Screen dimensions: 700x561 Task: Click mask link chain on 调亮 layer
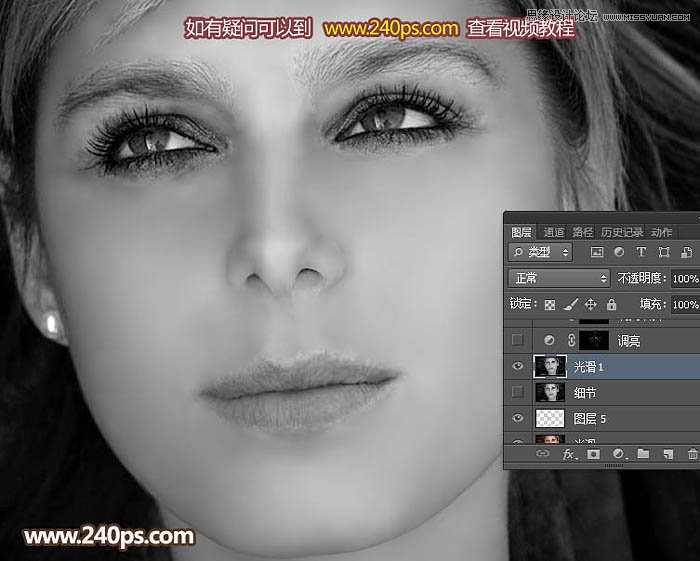571,341
